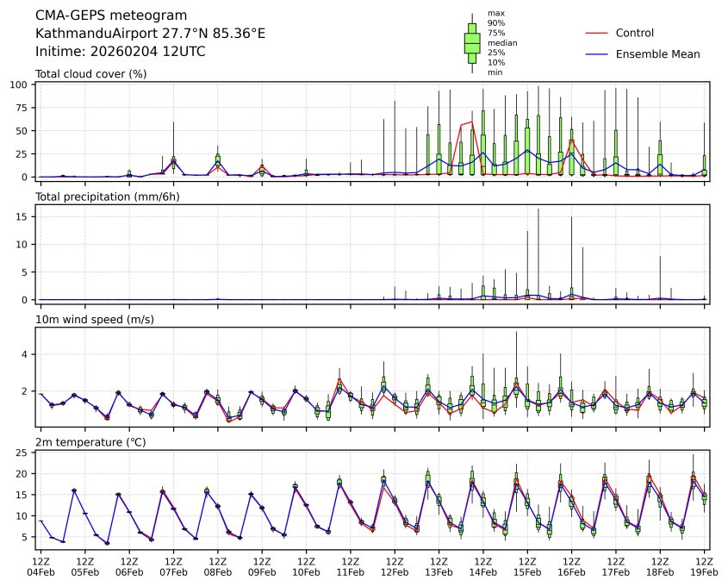Image resolution: width=728 pixels, height=587 pixels.
Task: Click the 12Z 11Feb x-axis label
Action: click(x=350, y=565)
